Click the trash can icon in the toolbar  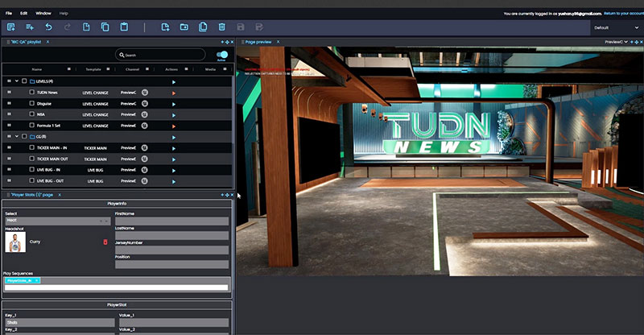[x=221, y=27]
